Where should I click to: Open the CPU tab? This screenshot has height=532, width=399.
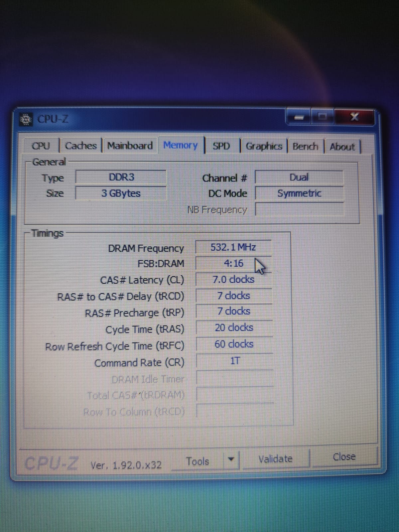click(x=41, y=146)
